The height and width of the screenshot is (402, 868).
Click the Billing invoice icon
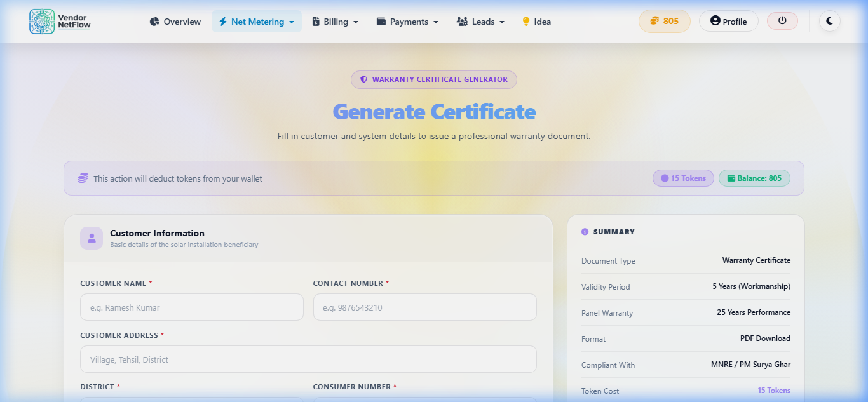316,22
